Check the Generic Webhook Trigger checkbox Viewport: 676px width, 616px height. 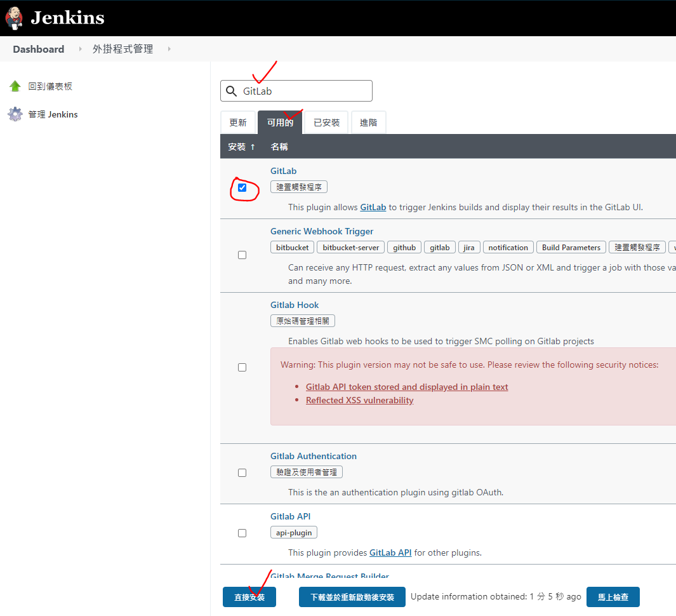coord(242,255)
